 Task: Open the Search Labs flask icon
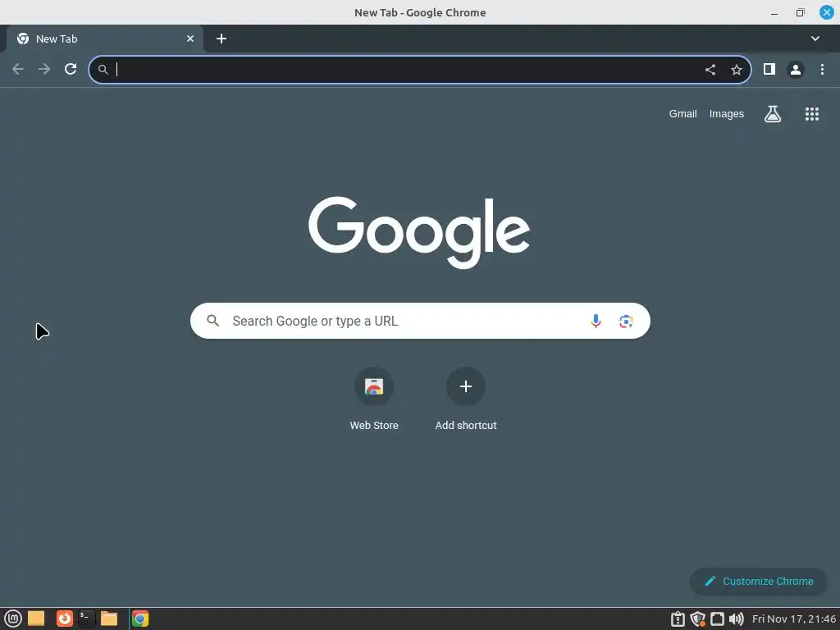point(773,113)
